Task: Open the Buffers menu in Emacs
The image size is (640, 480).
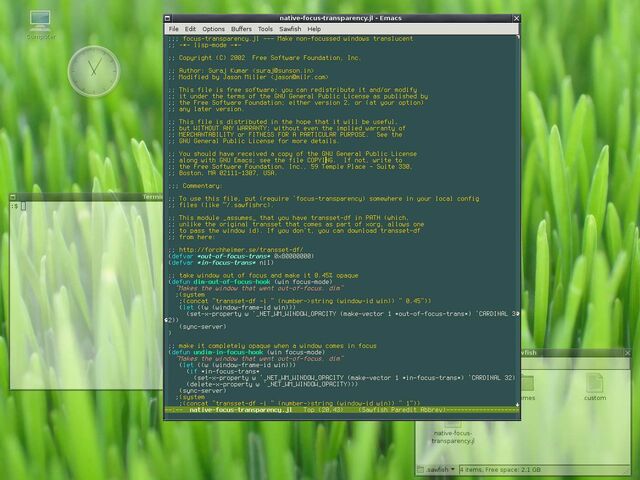Action: pos(241,29)
